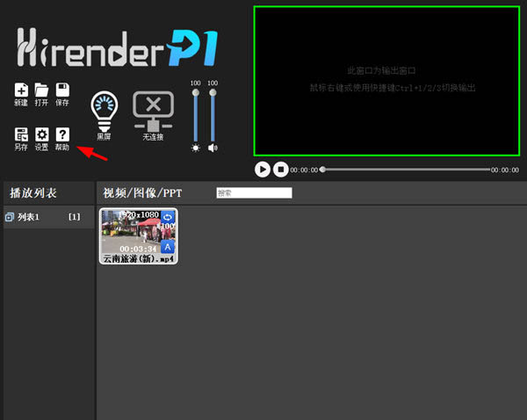Click the brightness value 100 label
Screen dimensions: 527x420
click(196, 83)
